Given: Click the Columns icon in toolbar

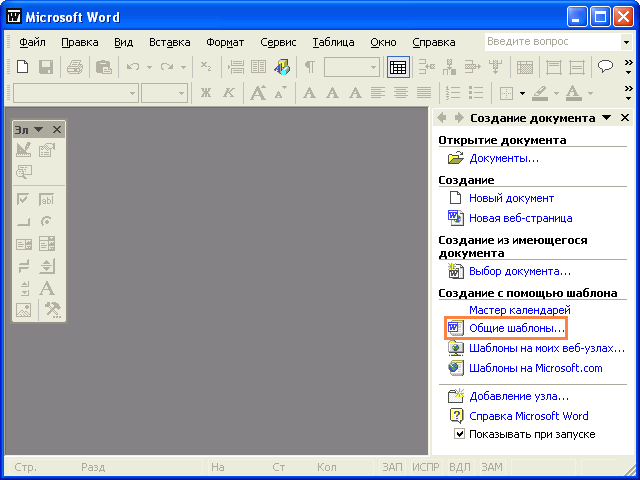Looking at the screenshot, I should click(x=258, y=67).
